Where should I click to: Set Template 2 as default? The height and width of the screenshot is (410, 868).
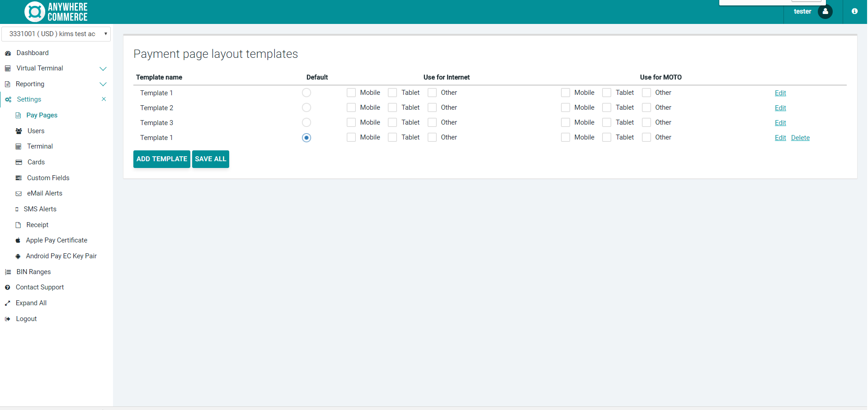[307, 107]
